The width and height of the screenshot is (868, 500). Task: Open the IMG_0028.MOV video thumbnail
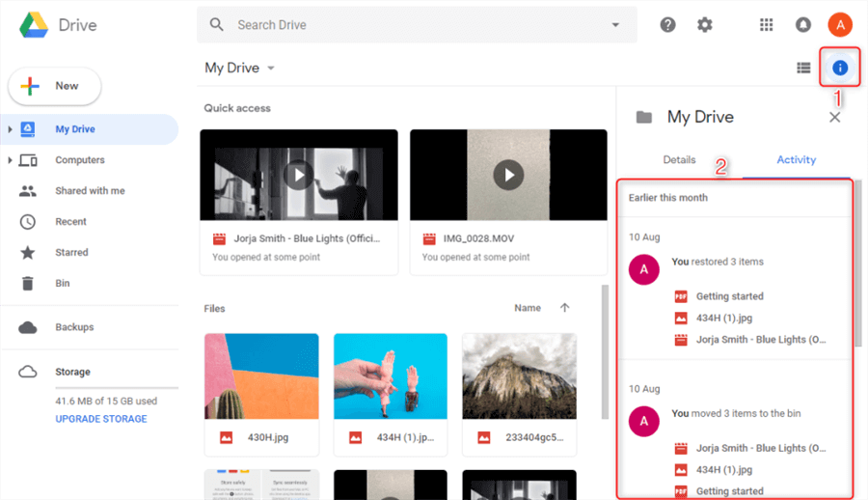coord(508,175)
